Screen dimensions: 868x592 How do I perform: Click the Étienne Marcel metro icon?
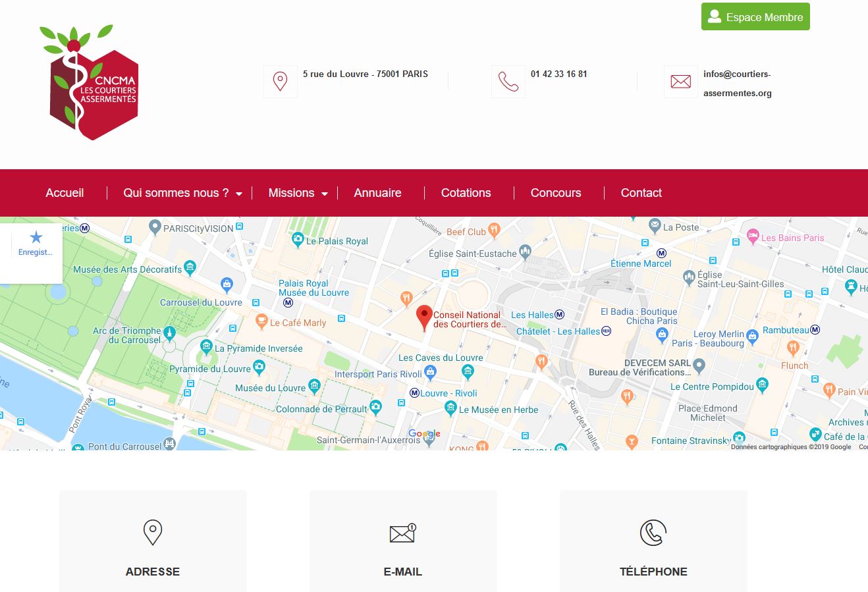(662, 253)
